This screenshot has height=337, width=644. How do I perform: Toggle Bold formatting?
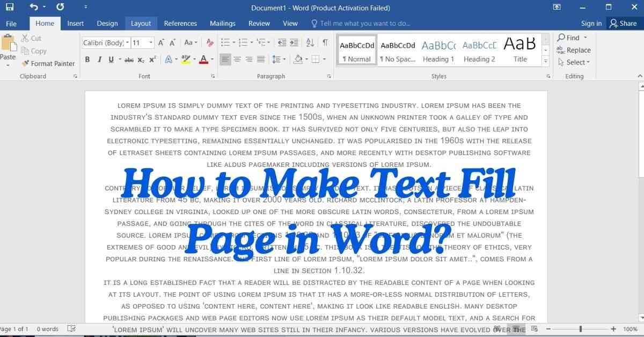tap(87, 60)
